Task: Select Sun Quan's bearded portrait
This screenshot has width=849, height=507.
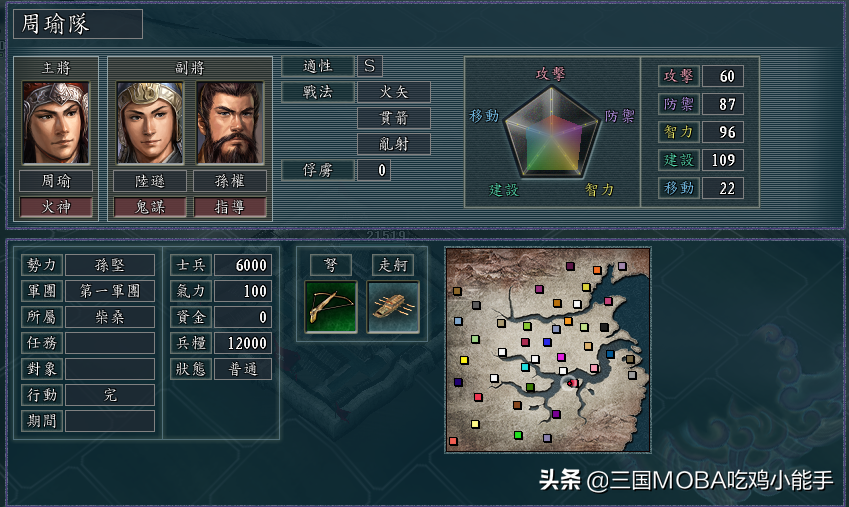Action: pos(230,123)
